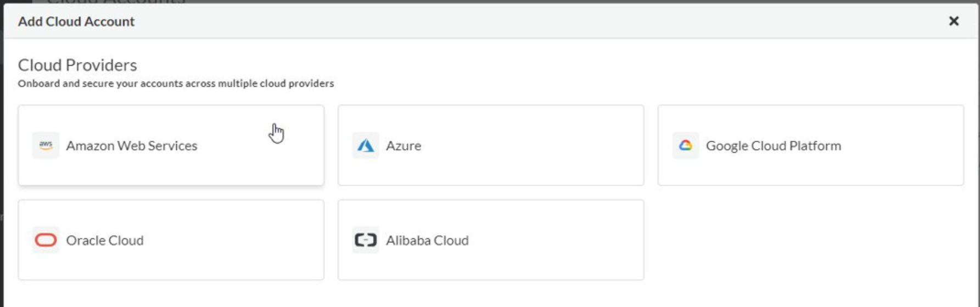Close the Add Cloud Account dialog

point(954,21)
